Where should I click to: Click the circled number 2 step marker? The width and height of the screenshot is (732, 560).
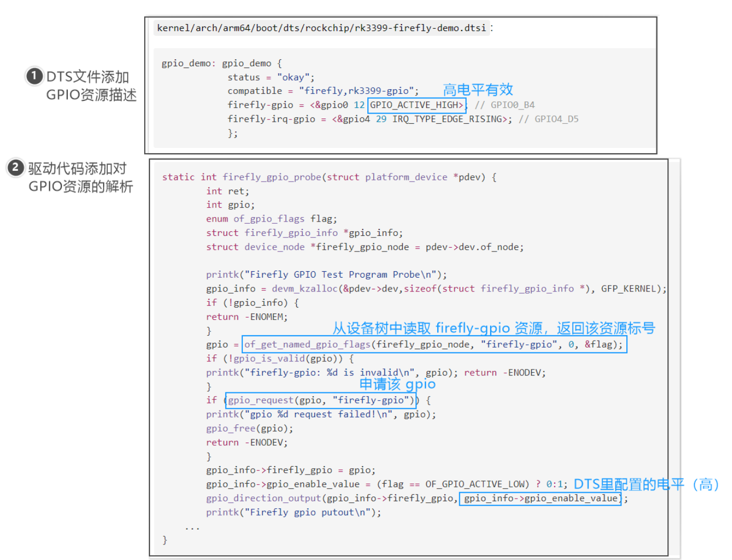15,168
